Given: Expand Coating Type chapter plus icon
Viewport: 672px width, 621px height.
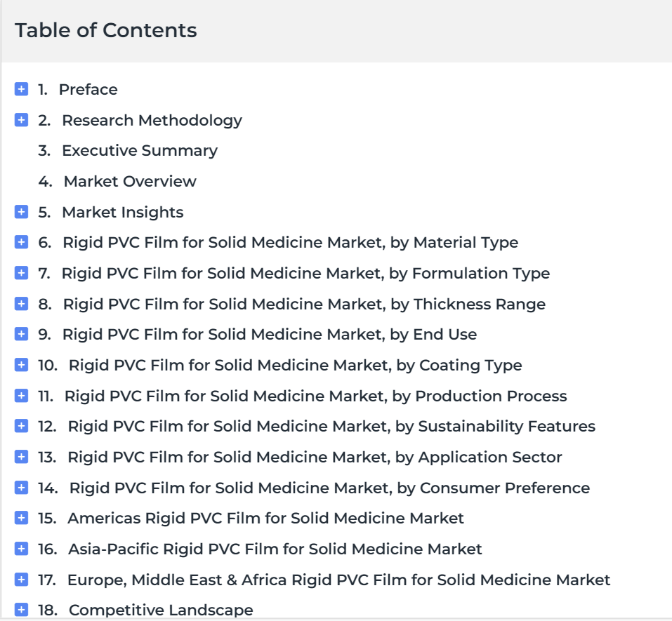Looking at the screenshot, I should pos(22,365).
